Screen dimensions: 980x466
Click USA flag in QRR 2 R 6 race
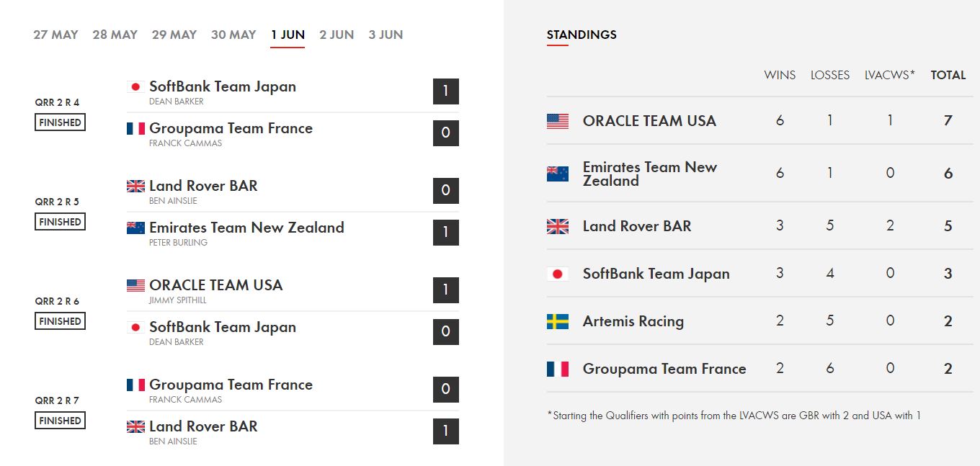pyautogui.click(x=135, y=285)
